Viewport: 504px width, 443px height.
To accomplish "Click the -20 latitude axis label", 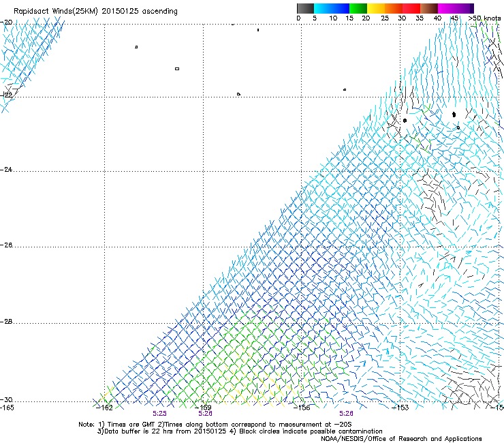I will pos(7,22).
